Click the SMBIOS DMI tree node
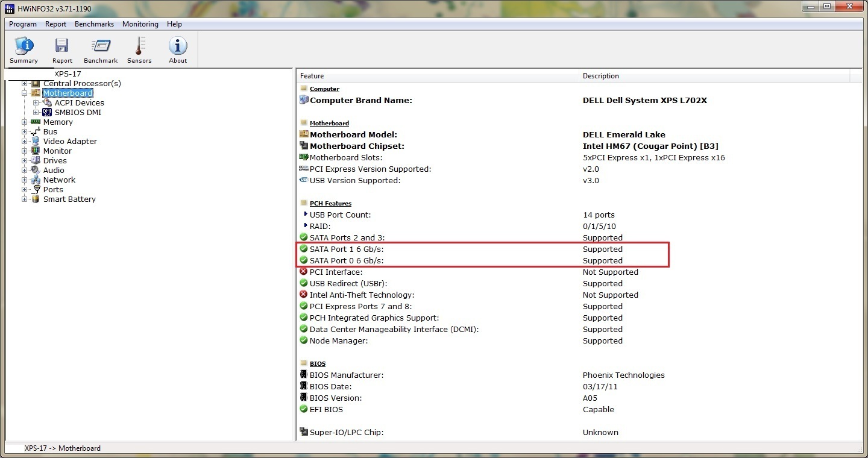Screen dimensions: 868x458 coord(78,113)
